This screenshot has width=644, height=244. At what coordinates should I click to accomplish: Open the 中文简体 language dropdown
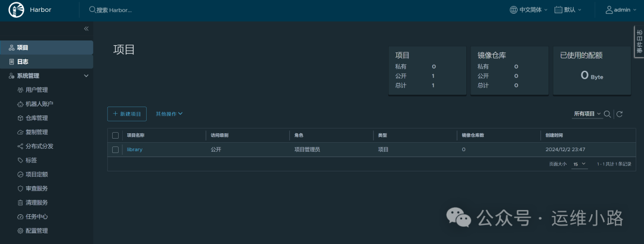[x=528, y=10]
